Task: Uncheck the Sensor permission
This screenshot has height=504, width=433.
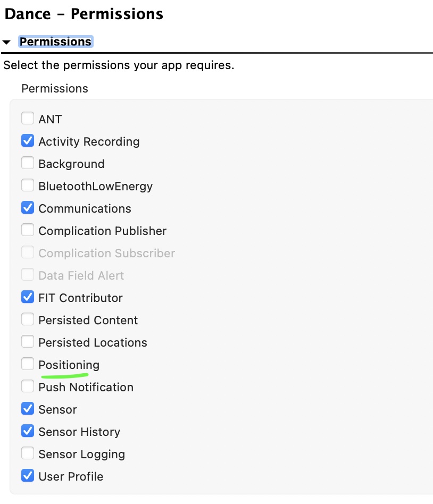Action: click(28, 409)
